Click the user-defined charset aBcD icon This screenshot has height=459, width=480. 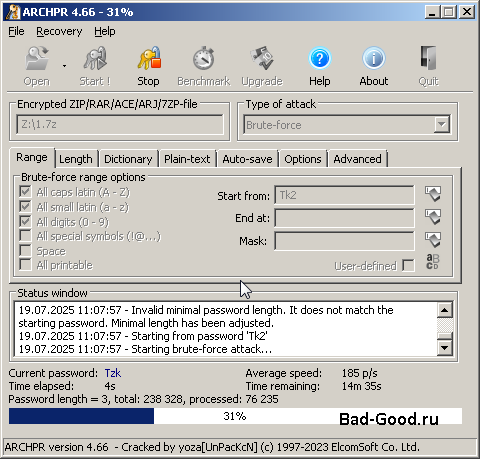click(x=433, y=262)
